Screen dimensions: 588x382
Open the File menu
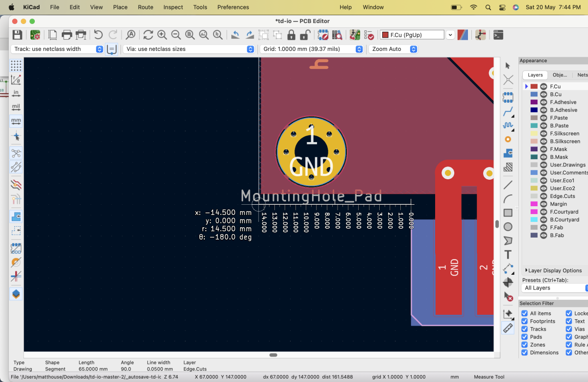coord(54,7)
